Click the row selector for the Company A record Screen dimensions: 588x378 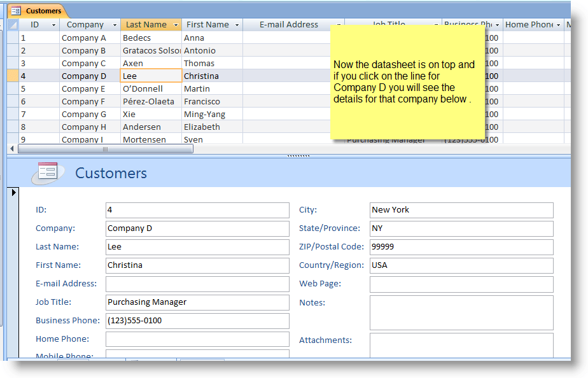click(x=13, y=38)
